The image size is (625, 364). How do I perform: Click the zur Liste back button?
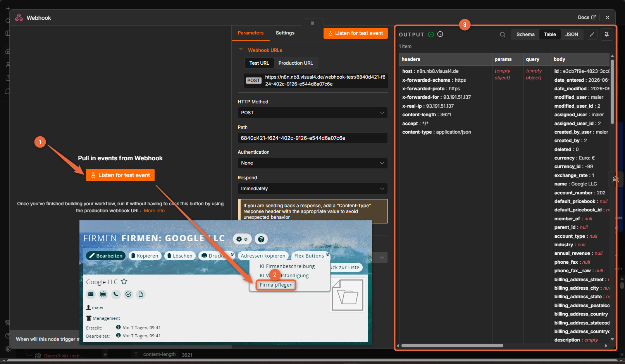pos(346,267)
